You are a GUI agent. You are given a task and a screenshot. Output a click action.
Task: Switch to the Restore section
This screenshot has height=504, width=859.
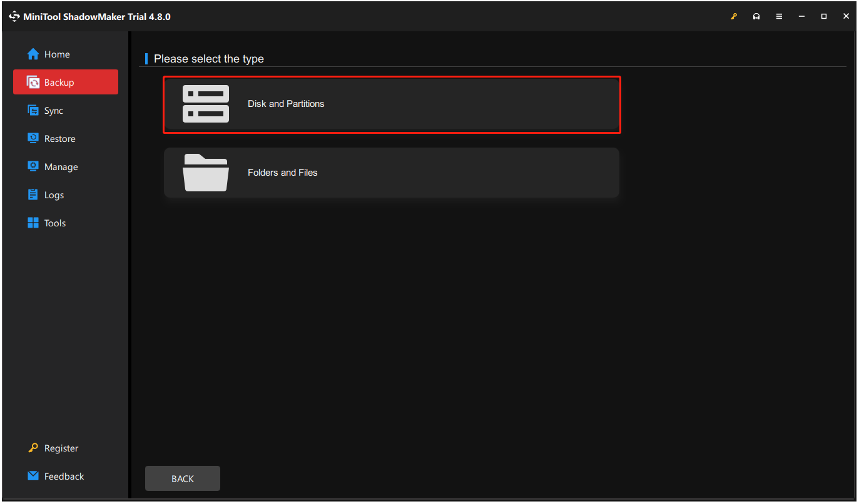tap(58, 138)
